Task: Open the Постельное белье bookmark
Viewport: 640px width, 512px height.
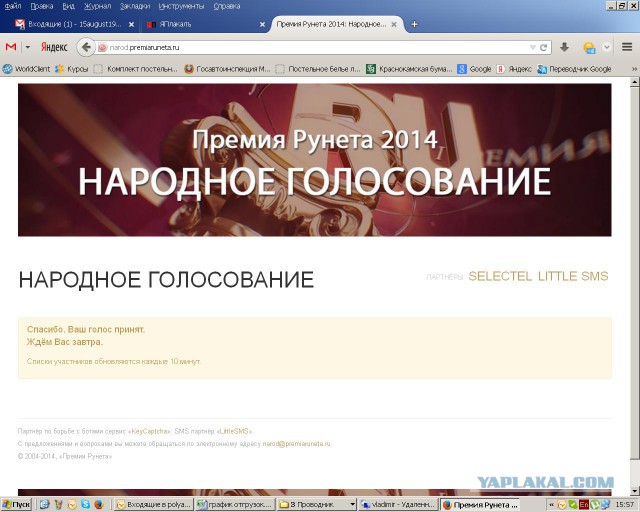Action: pos(318,69)
